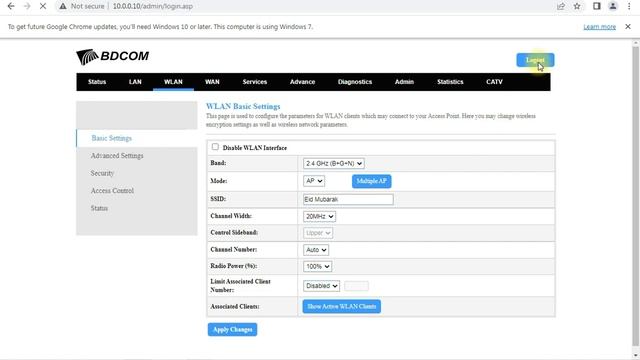Open the Mode AP dropdown
The image size is (640, 360).
click(314, 181)
